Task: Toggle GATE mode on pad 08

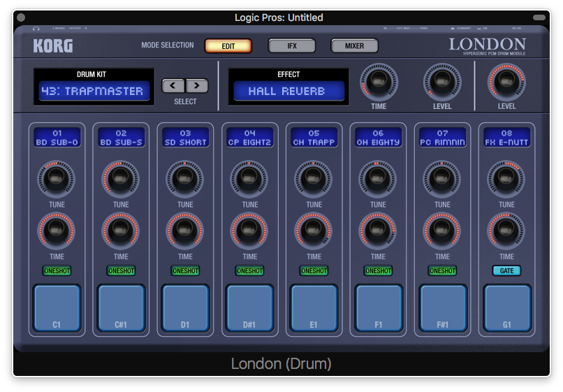Action: tap(506, 270)
